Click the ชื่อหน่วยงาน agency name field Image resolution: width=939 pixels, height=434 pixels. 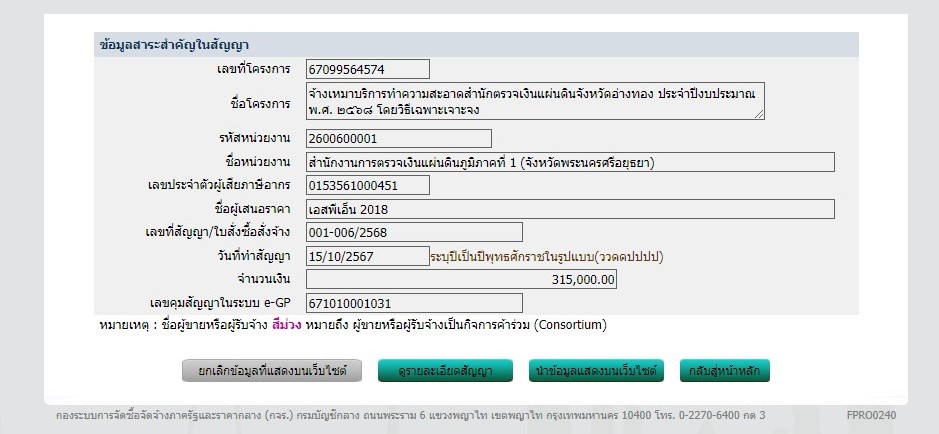coord(569,162)
